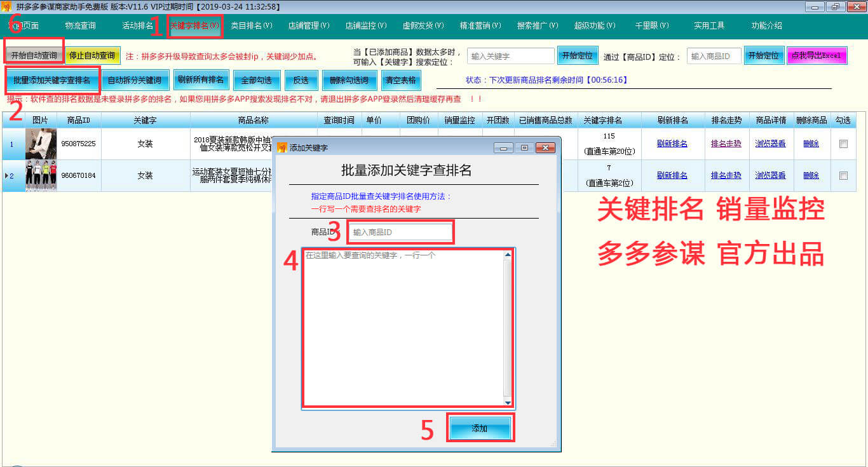The image size is (868, 467).
Task: Click the 全部勾选 button
Action: coord(256,81)
